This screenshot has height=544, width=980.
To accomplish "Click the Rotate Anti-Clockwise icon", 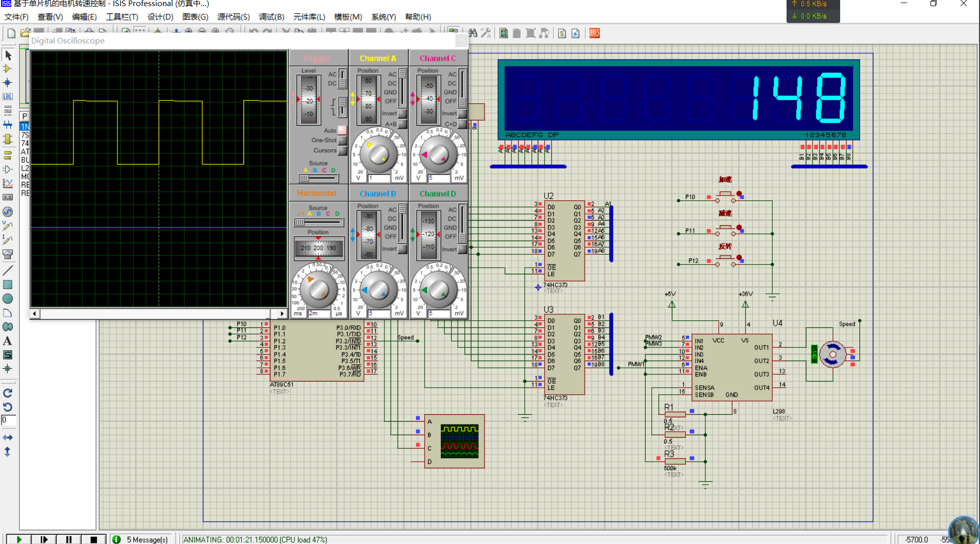I will click(8, 407).
